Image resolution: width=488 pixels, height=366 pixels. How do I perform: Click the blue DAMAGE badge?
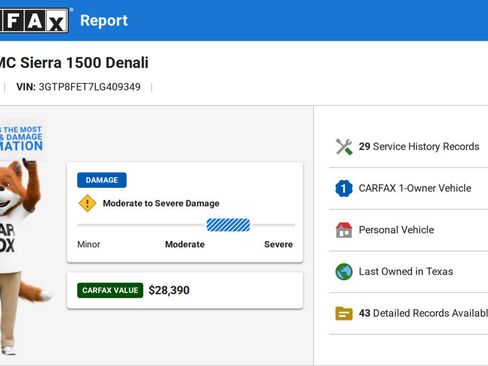(102, 180)
